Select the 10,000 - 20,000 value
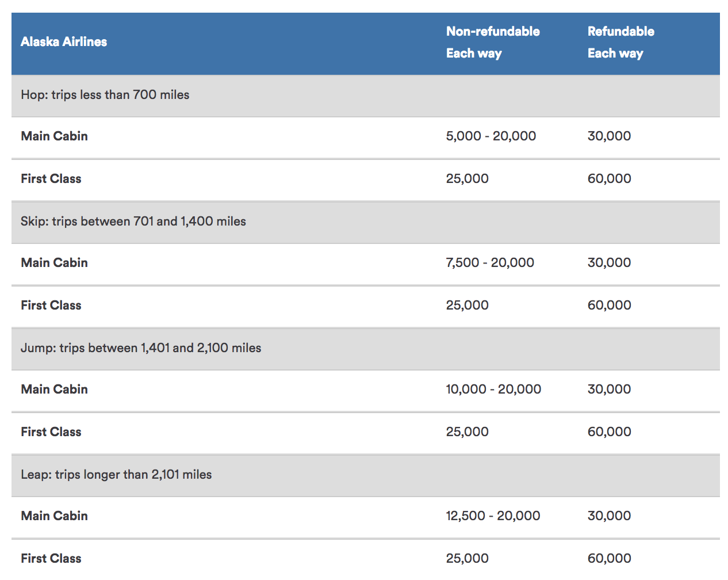The width and height of the screenshot is (728, 580). pos(493,390)
